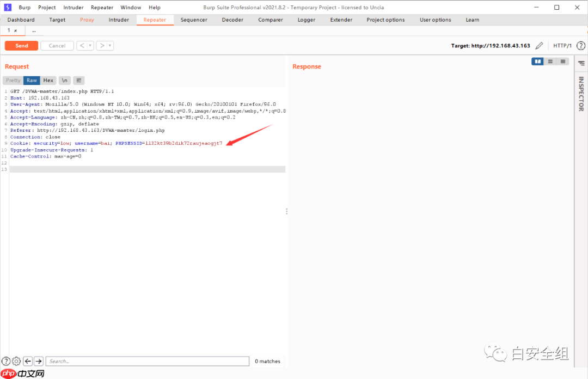Edit target with the pencil icon
The image size is (588, 379).
coord(539,46)
